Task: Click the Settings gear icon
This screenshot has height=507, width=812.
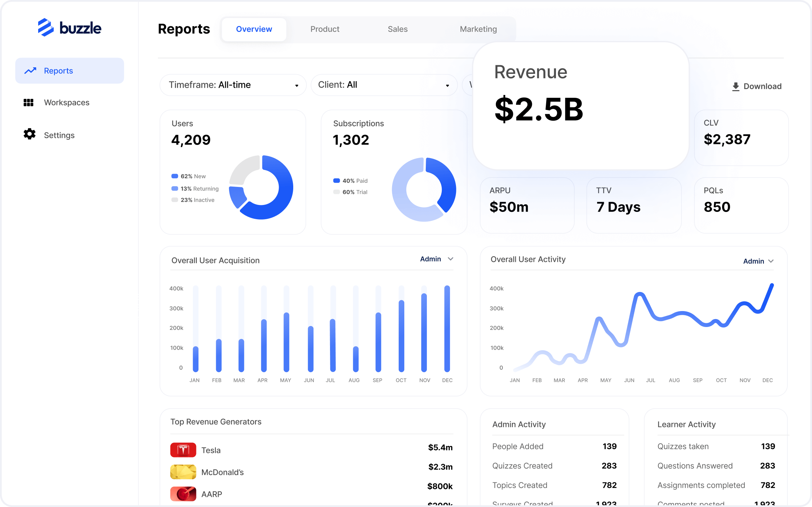Action: coord(29,134)
